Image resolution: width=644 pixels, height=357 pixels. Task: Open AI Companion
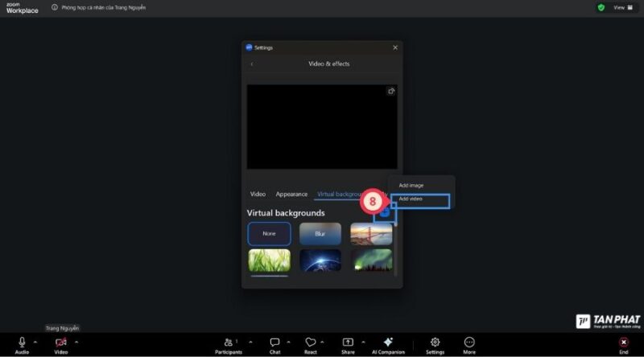click(388, 343)
